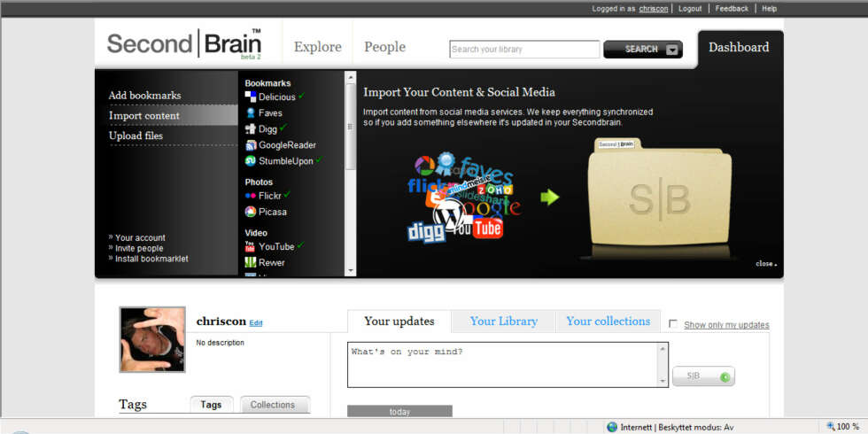Image resolution: width=868 pixels, height=434 pixels.
Task: Click the services list scroll up arrow
Action: [350, 77]
